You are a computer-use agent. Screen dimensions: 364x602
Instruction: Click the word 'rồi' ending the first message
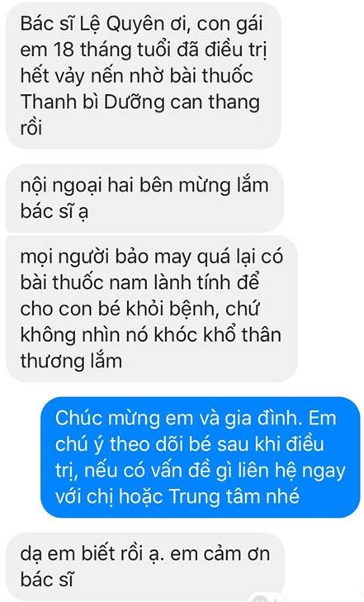(x=31, y=127)
